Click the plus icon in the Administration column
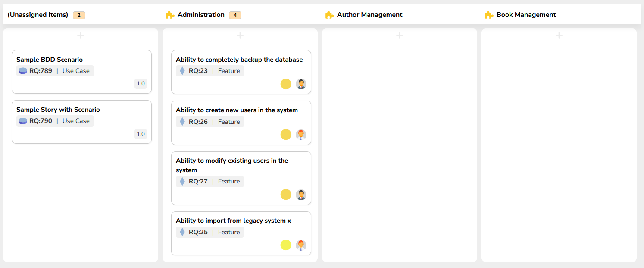The image size is (644, 268). click(240, 35)
